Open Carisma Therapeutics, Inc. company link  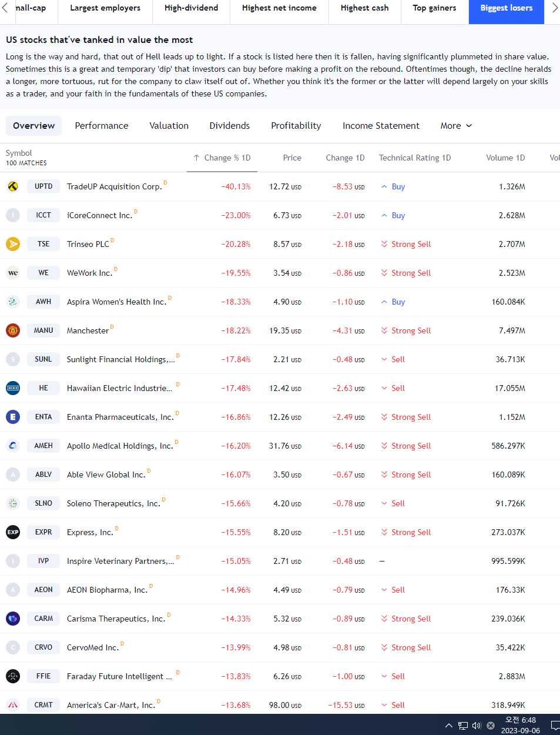point(116,619)
